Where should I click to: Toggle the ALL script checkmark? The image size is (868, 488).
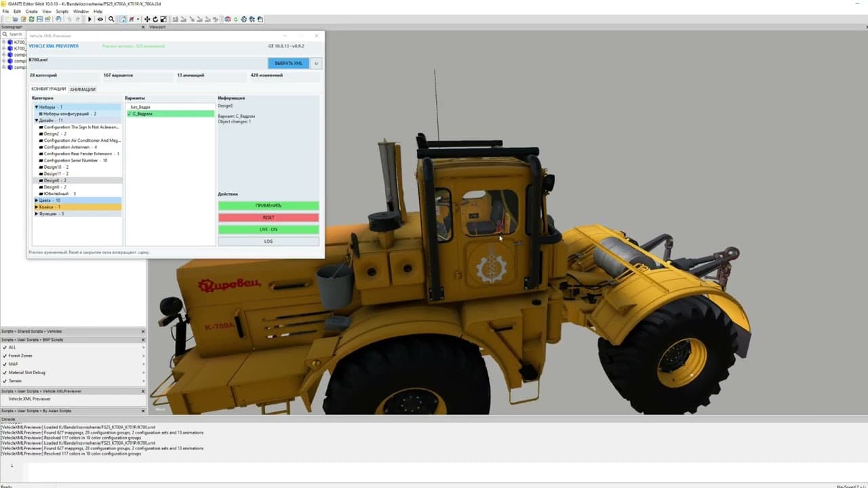click(4, 347)
